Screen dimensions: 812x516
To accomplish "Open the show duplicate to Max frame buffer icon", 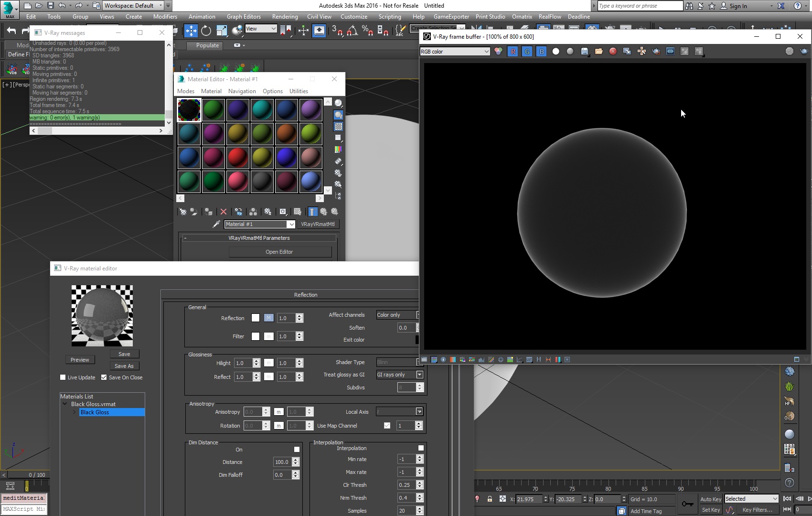I will pyautogui.click(x=628, y=51).
